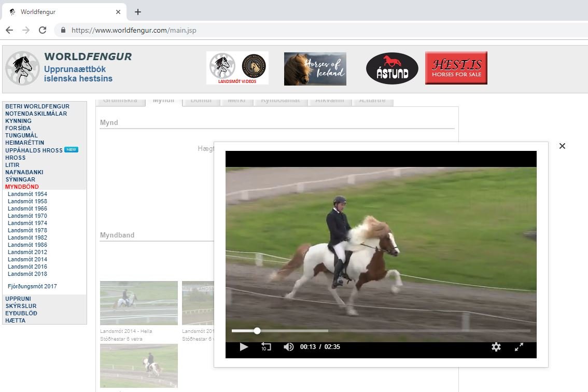This screenshot has height=392, width=588.
Task: Open BETRI WORLDFENGUR menu link
Action: [x=37, y=106]
